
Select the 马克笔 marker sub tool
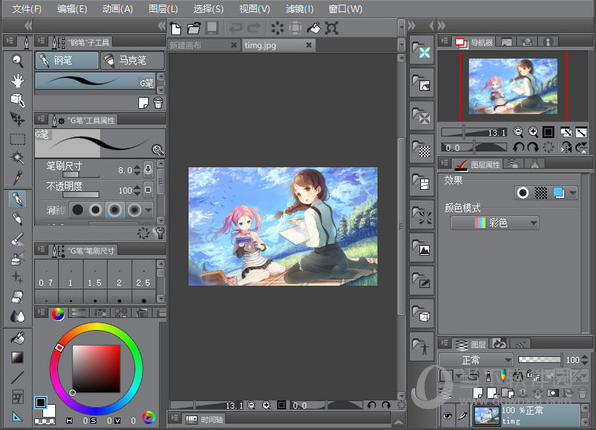[132, 60]
